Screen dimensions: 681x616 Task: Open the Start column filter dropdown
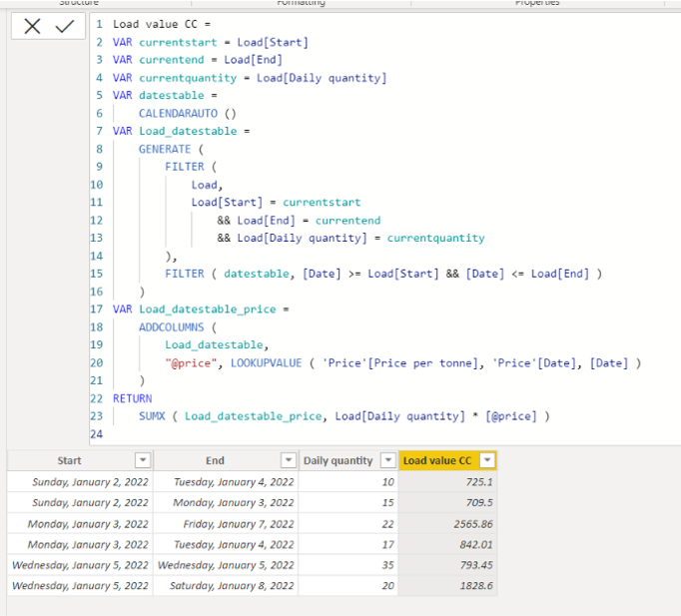(x=143, y=460)
